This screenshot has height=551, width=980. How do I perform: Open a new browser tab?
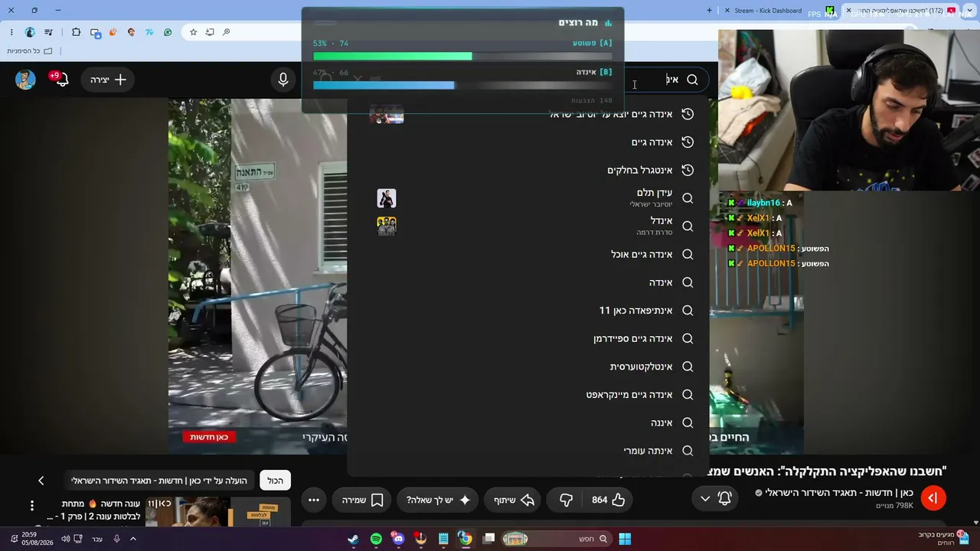(x=709, y=11)
